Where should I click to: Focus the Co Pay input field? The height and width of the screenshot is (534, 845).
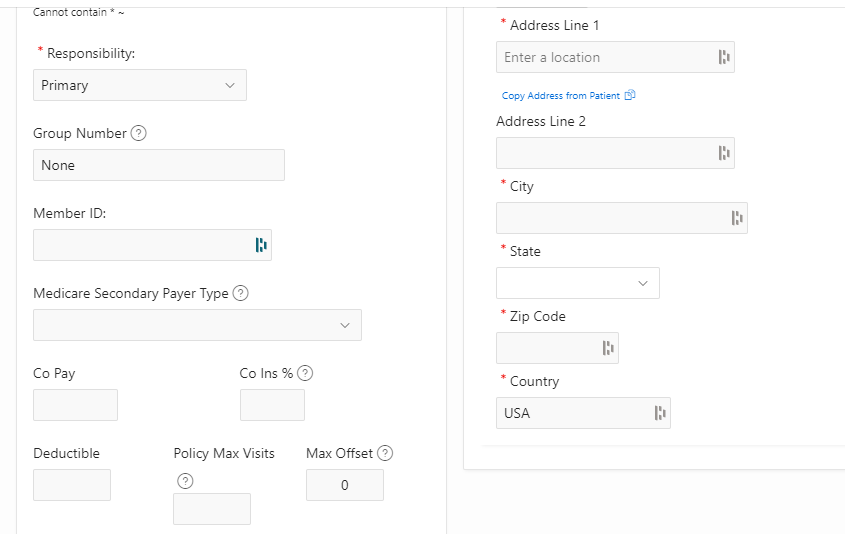75,405
